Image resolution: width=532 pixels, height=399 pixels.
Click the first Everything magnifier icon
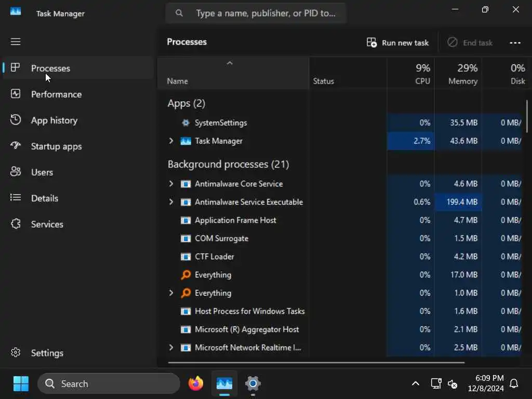[185, 275]
